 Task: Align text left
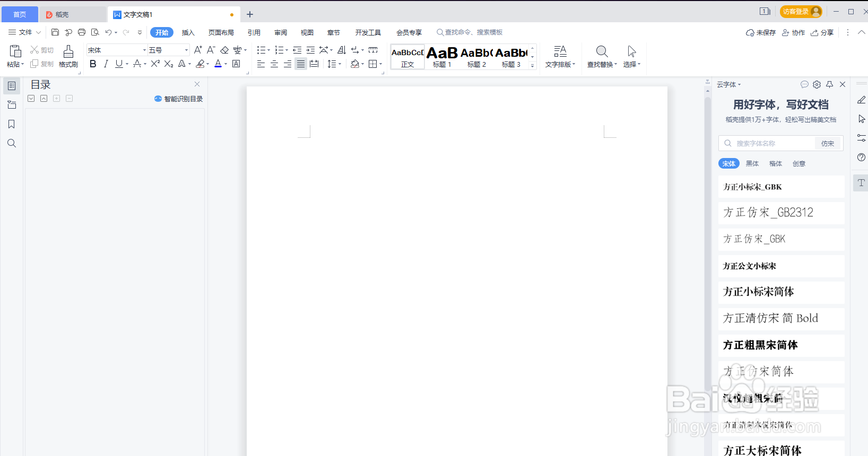tap(261, 64)
